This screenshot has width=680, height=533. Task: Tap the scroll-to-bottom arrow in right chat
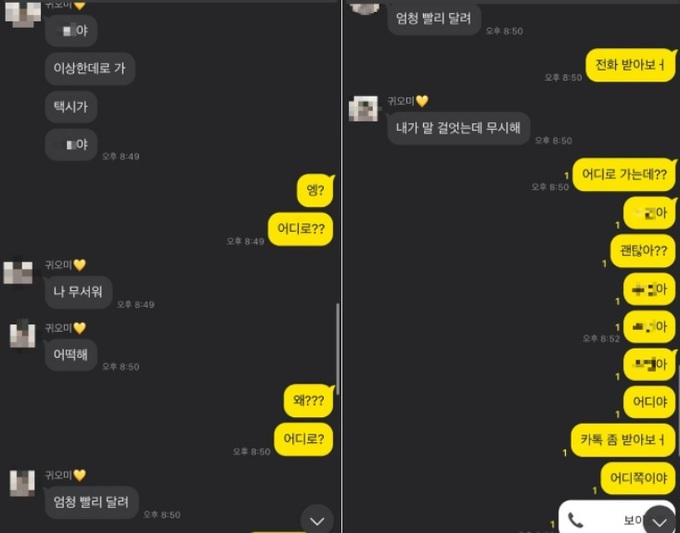659,520
